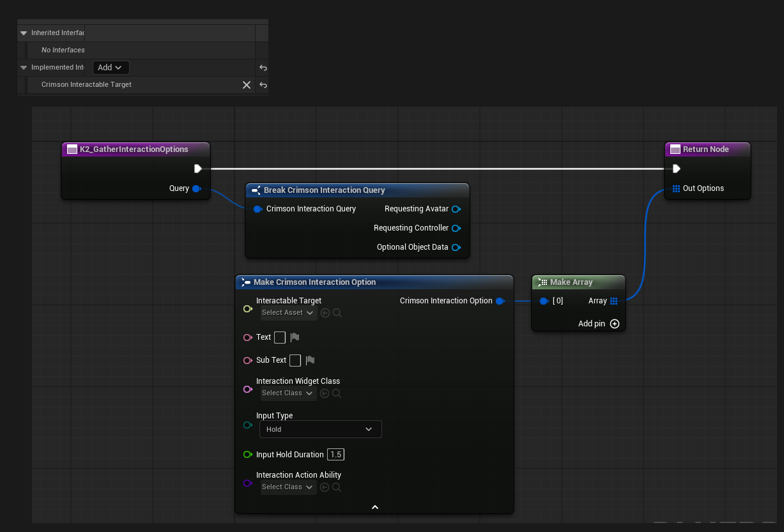This screenshot has width=784, height=532.
Task: Select the No Interfaces text row
Action: point(63,50)
